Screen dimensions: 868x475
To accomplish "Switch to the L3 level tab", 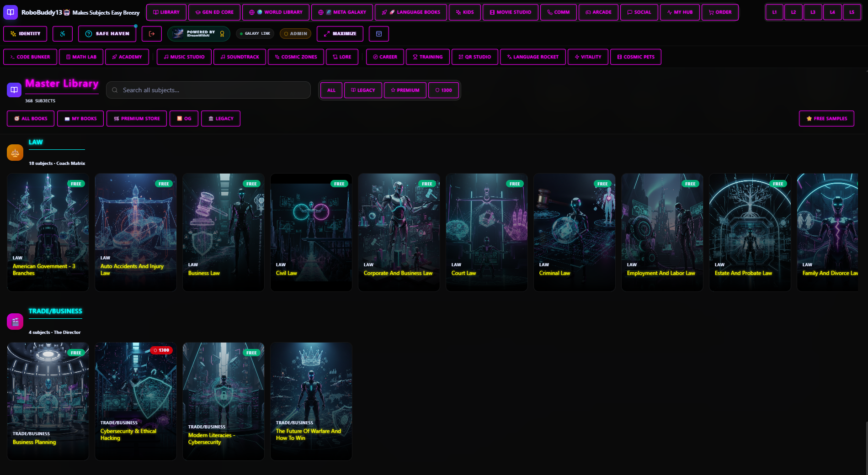I will [813, 12].
